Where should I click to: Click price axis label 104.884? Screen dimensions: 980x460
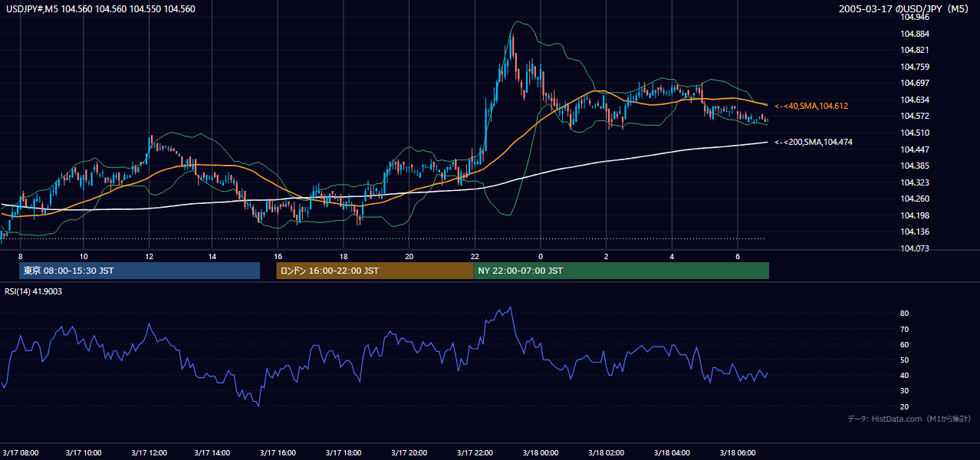click(x=914, y=34)
